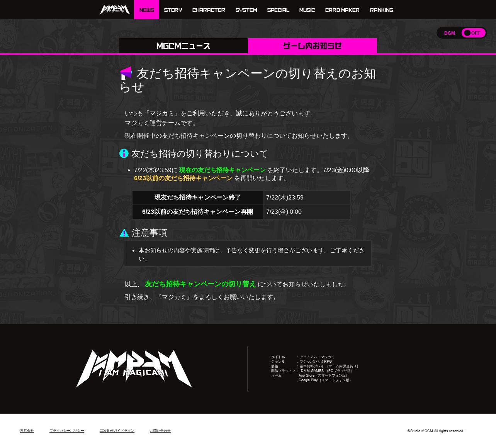
Task: Open the SPECIAL menu item
Action: click(278, 10)
